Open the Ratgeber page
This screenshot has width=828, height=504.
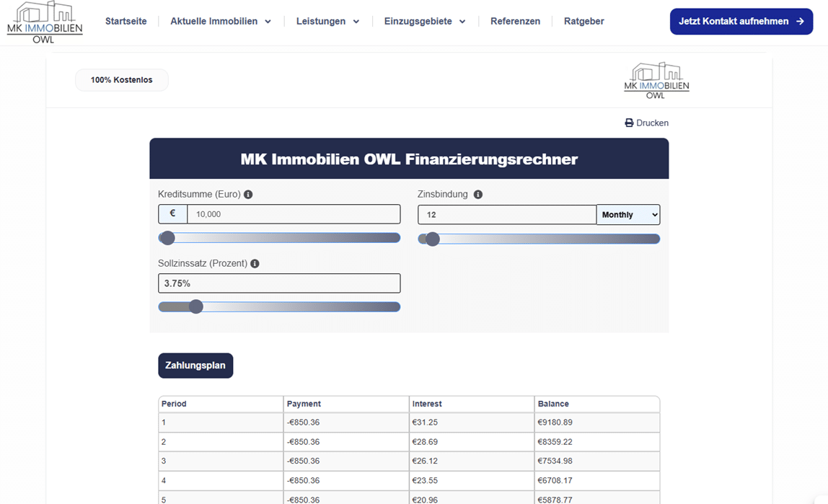[584, 21]
